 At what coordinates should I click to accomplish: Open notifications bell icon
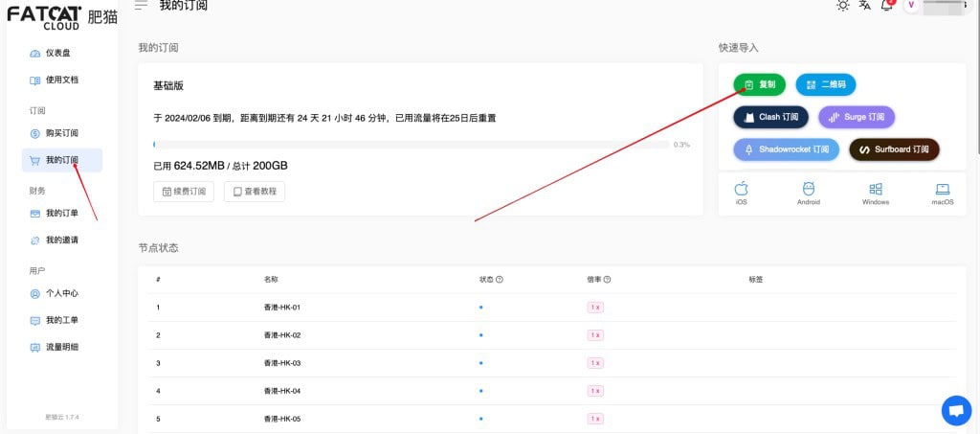887,5
